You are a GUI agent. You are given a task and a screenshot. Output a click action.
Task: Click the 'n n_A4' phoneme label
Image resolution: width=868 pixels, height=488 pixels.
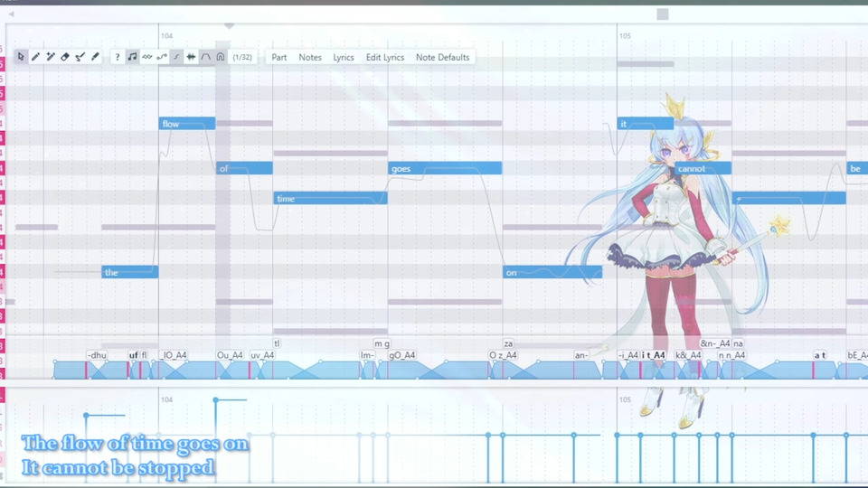point(731,355)
